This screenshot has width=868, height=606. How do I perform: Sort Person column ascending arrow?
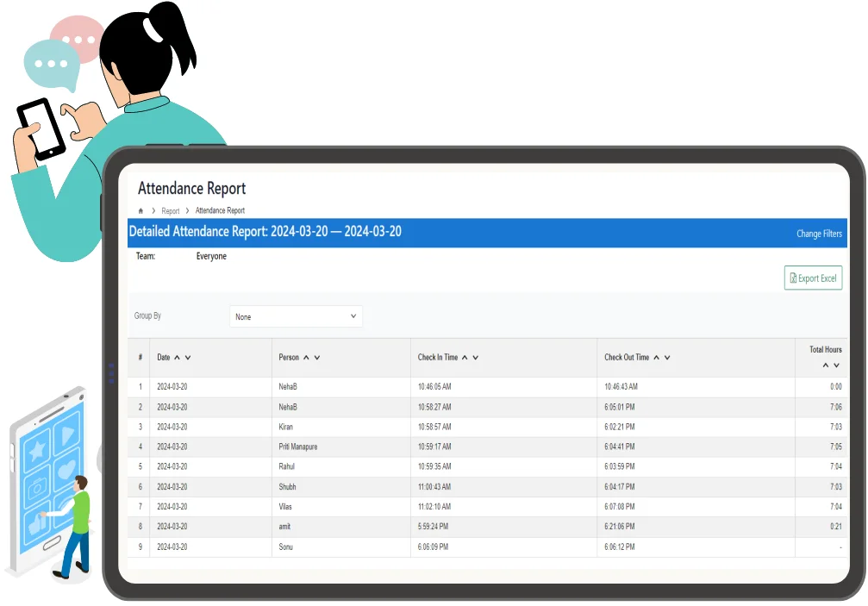click(x=306, y=358)
